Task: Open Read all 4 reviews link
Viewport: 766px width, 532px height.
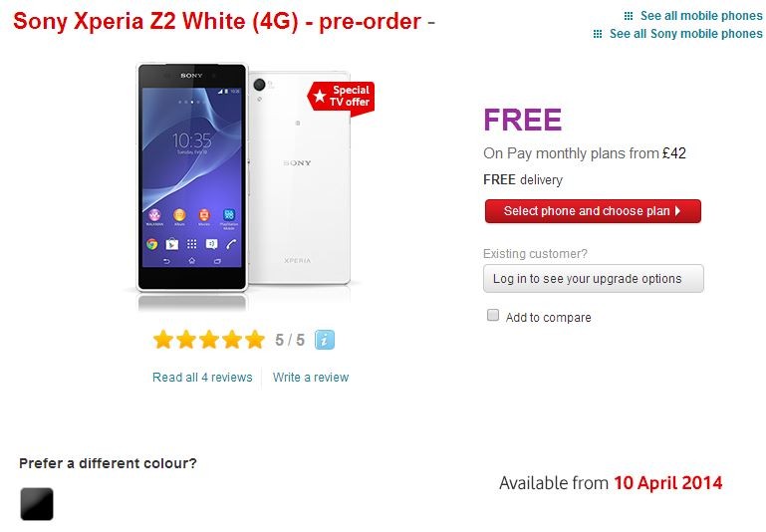Action: (202, 378)
